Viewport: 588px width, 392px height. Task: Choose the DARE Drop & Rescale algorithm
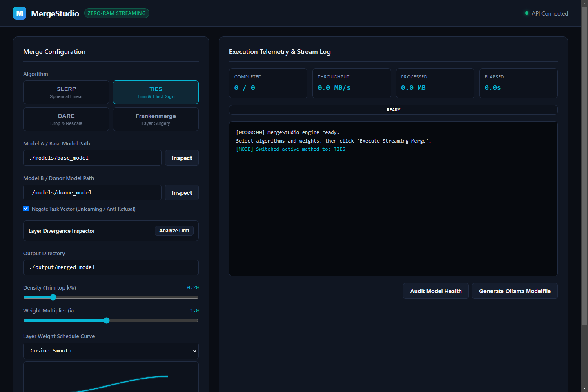pos(66,119)
